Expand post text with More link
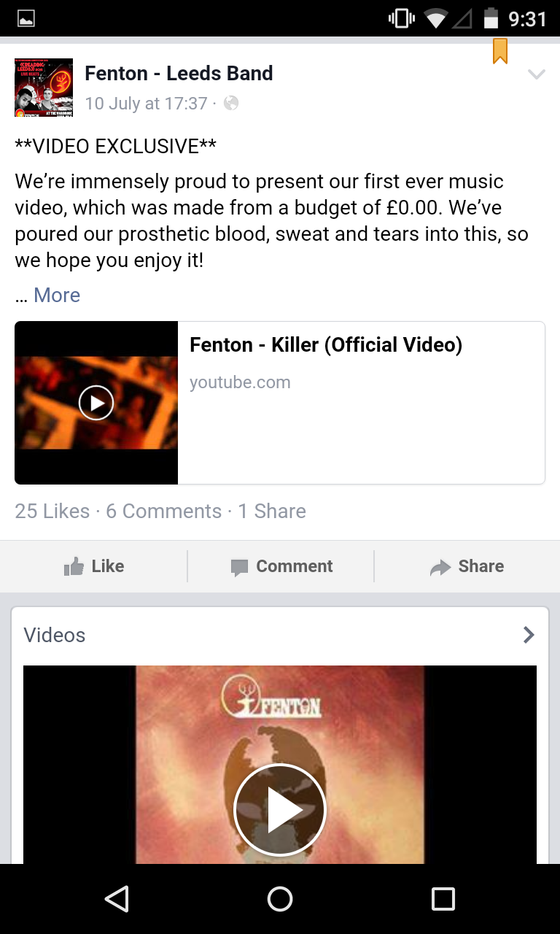Image resolution: width=560 pixels, height=934 pixels. [x=57, y=295]
